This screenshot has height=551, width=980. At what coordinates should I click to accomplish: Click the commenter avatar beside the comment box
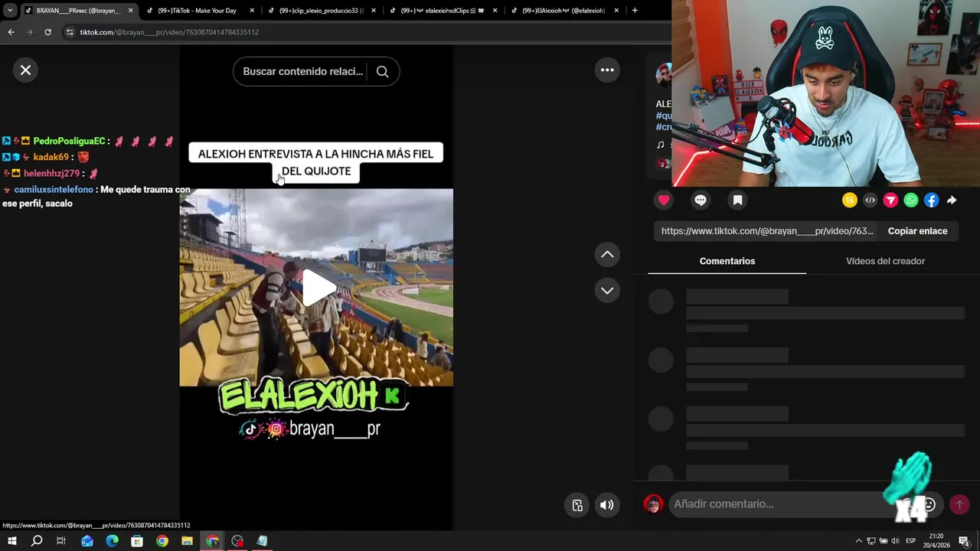(653, 504)
